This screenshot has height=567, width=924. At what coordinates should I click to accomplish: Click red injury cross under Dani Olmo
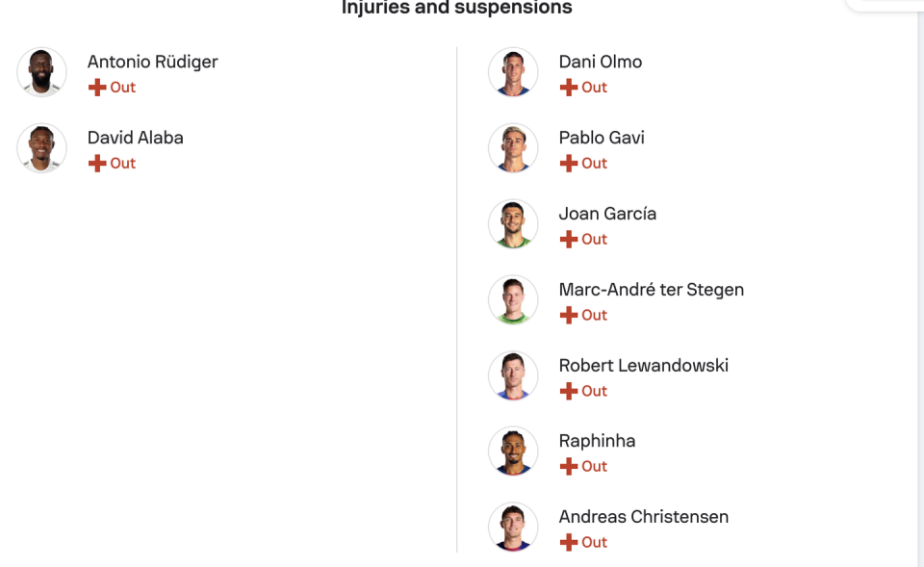[569, 88]
